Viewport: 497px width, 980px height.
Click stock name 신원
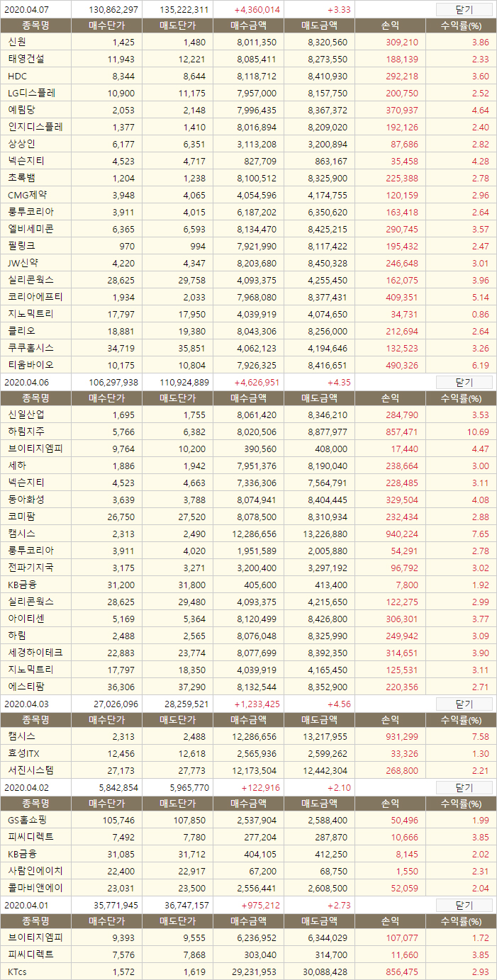[16, 42]
